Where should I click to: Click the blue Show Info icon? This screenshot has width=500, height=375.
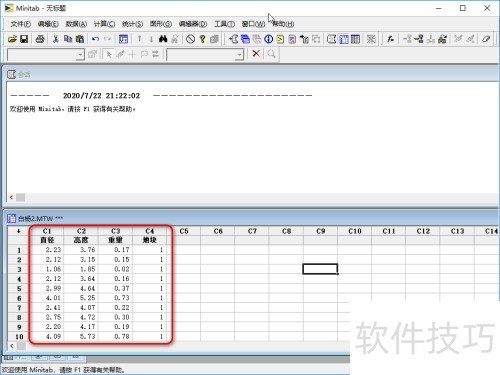269,39
